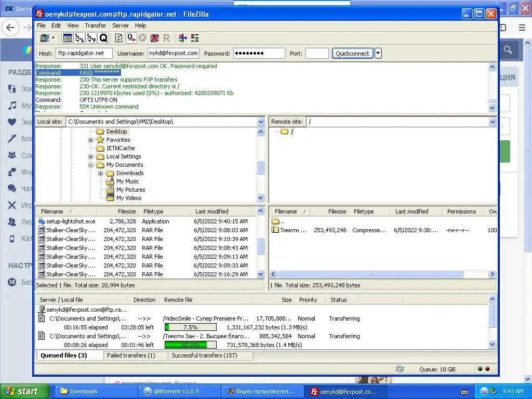
Task: Open the Help menu
Action: coord(140,25)
